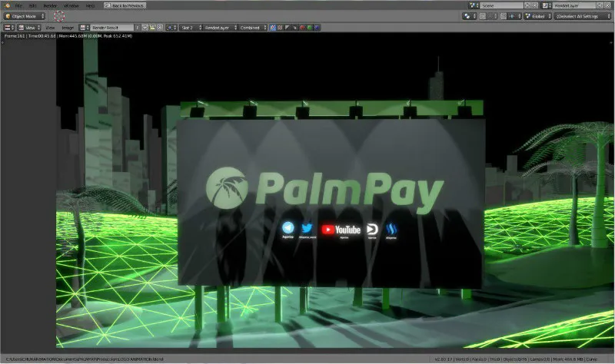This screenshot has width=615, height=364.
Task: Click the Twitter bird icon on the billboard
Action: 307,228
